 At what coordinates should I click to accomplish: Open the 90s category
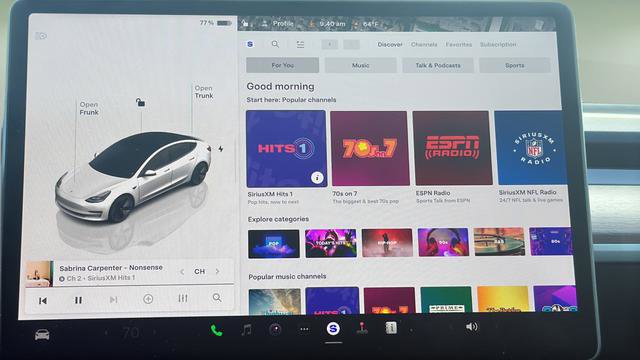tap(443, 242)
